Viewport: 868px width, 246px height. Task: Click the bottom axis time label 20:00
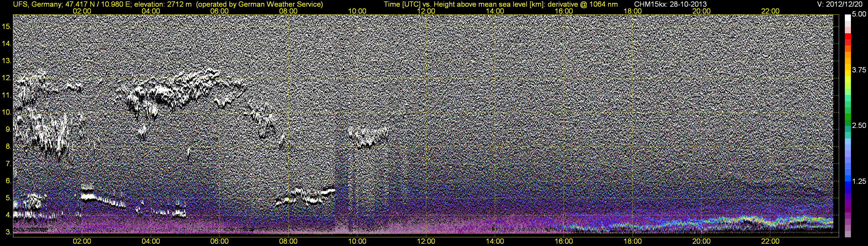pyautogui.click(x=702, y=241)
